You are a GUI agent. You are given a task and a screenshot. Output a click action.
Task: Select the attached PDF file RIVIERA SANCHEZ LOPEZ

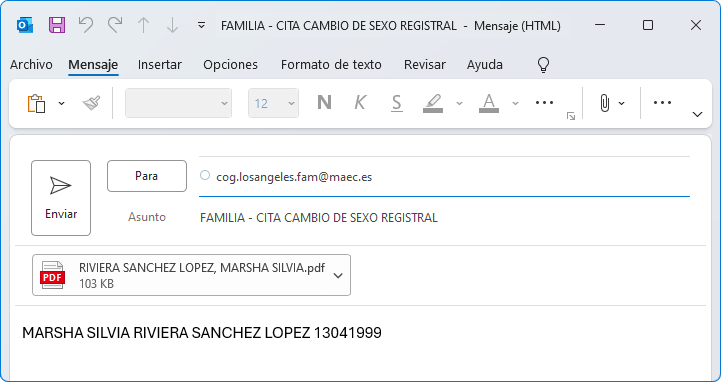point(191,275)
